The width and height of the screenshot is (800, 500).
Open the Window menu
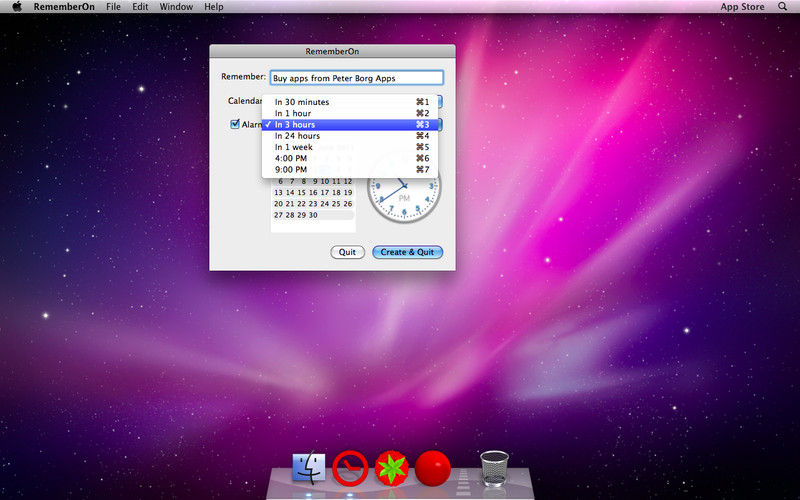tap(176, 7)
